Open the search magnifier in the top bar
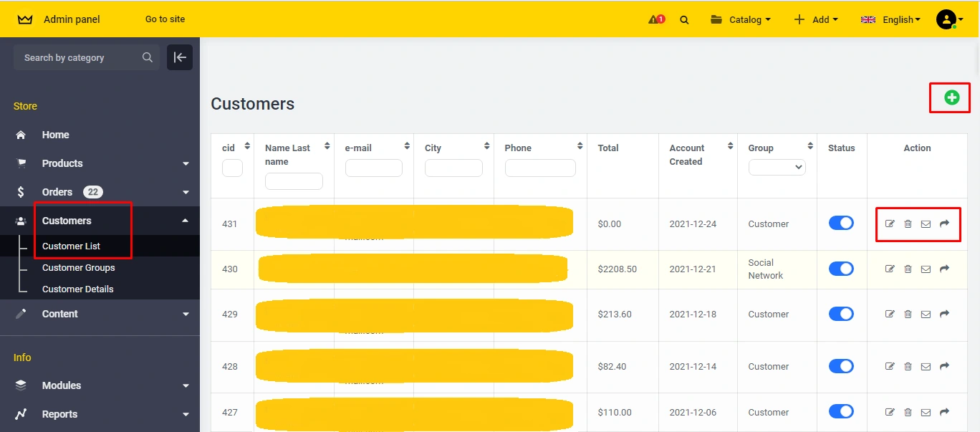 point(684,19)
